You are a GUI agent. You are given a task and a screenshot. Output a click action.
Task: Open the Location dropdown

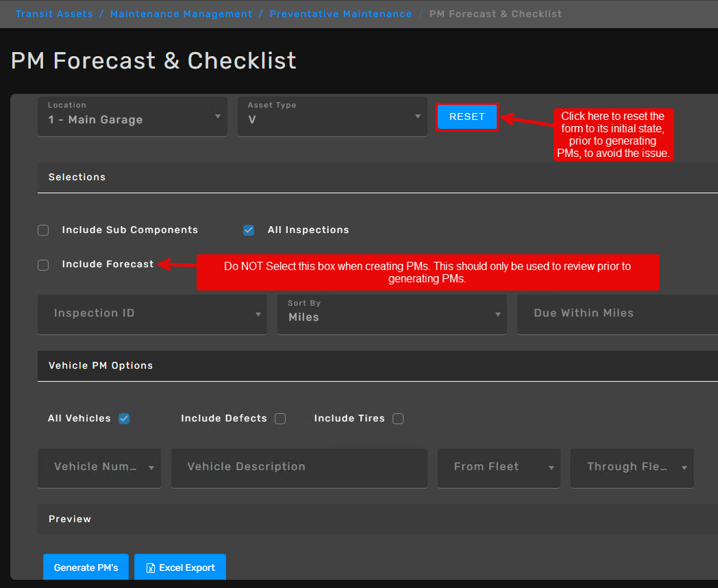point(132,117)
